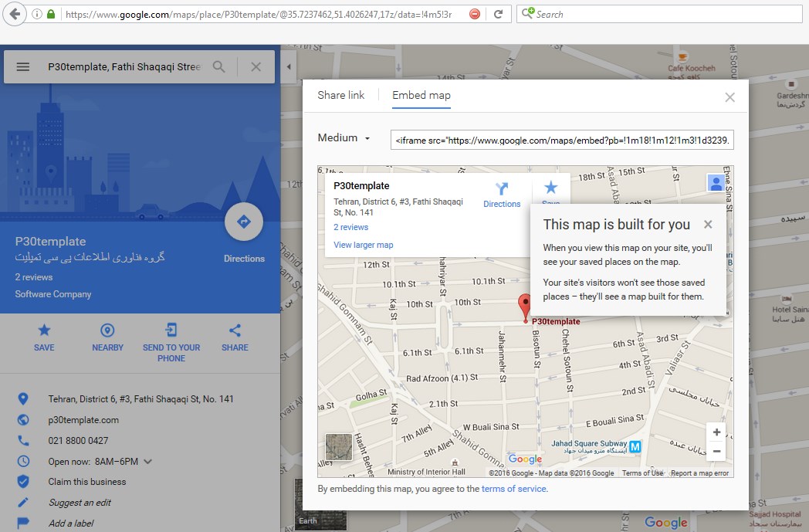The width and height of the screenshot is (809, 532).
Task: Expand opening hours chevron
Action: pyautogui.click(x=148, y=461)
